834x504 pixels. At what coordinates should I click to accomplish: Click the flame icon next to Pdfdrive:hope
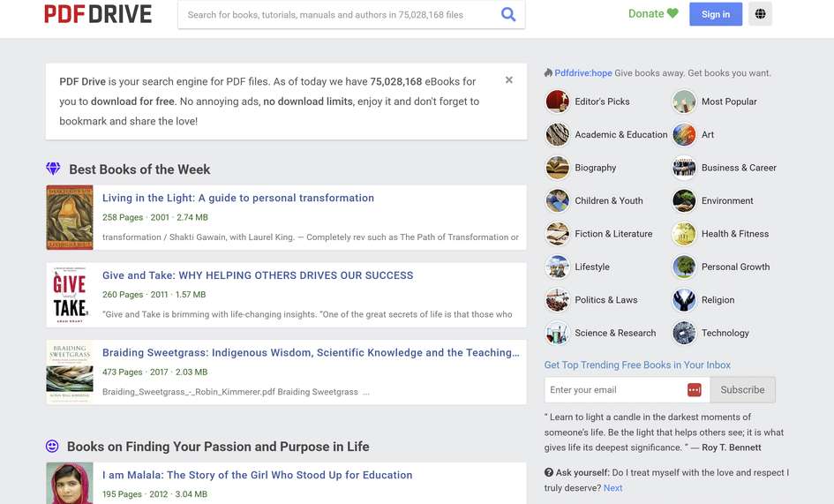click(x=548, y=73)
